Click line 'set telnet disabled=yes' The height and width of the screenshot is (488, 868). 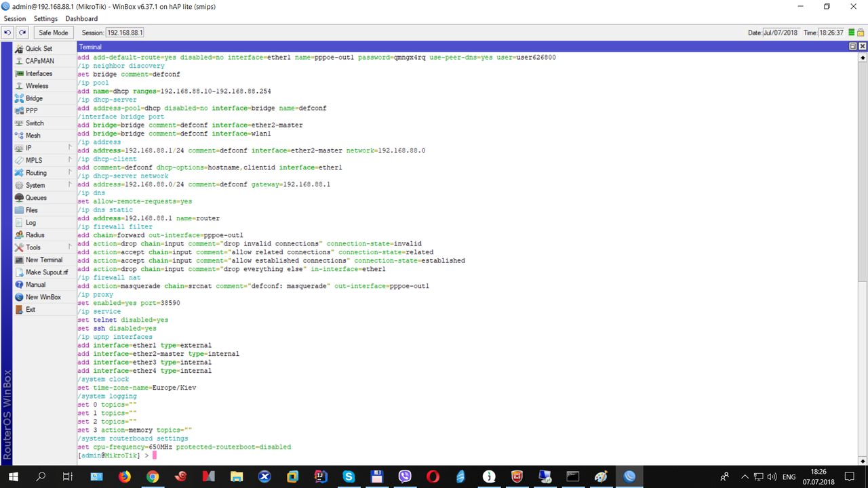tap(123, 320)
